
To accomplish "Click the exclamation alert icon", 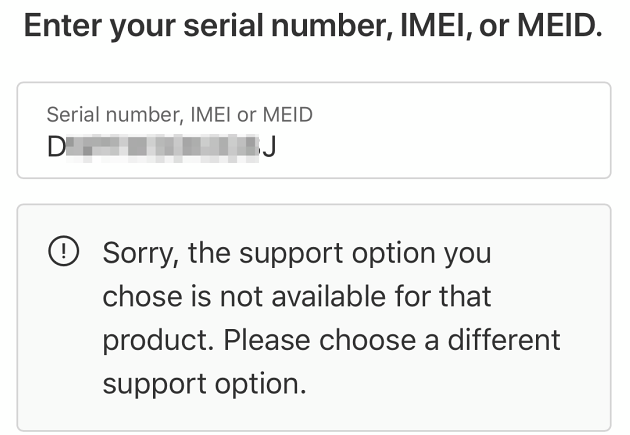I will (x=62, y=253).
